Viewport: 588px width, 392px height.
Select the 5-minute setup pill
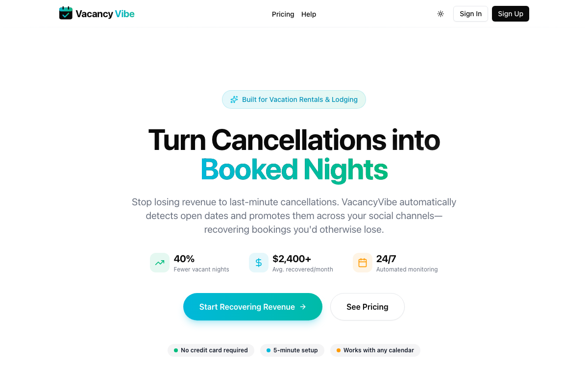[292, 350]
